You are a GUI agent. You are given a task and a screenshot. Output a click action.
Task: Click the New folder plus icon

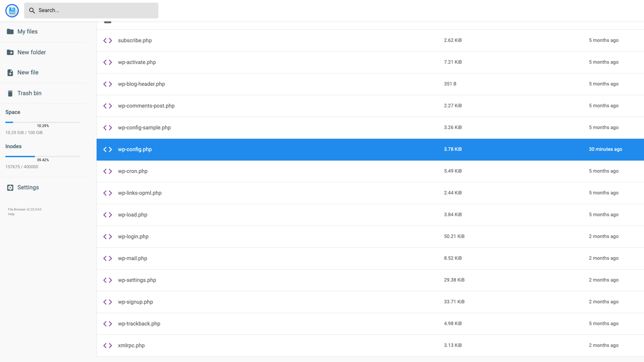point(10,52)
